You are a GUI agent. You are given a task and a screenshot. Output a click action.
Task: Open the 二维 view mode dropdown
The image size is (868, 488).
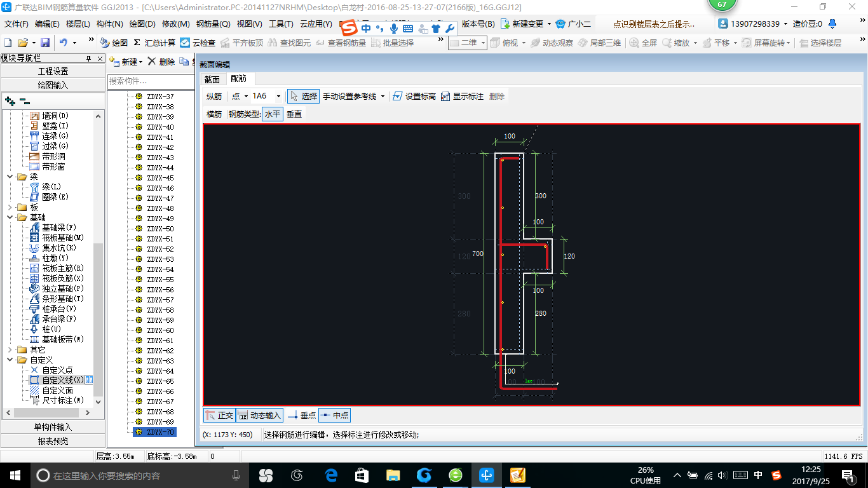(x=483, y=43)
